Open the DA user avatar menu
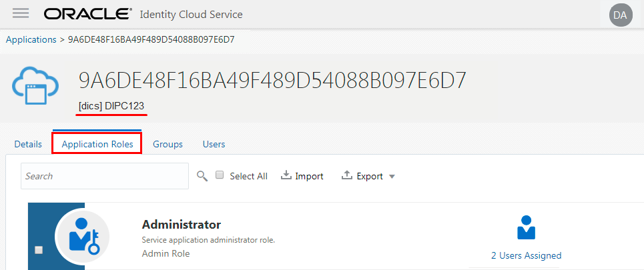Image resolution: width=644 pixels, height=270 pixels. tap(621, 15)
